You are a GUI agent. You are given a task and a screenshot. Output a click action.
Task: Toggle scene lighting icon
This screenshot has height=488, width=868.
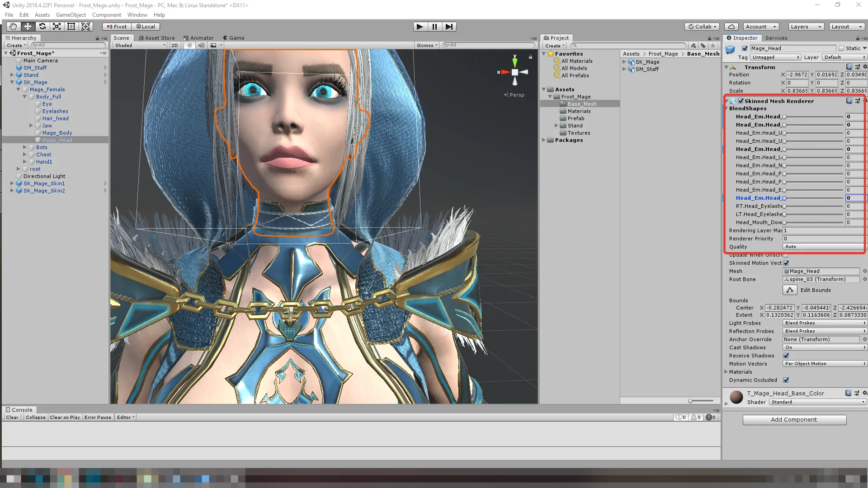coord(189,45)
